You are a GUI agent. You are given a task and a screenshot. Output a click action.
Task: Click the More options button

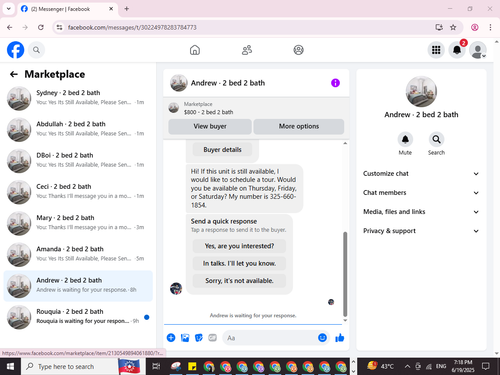[x=299, y=126]
